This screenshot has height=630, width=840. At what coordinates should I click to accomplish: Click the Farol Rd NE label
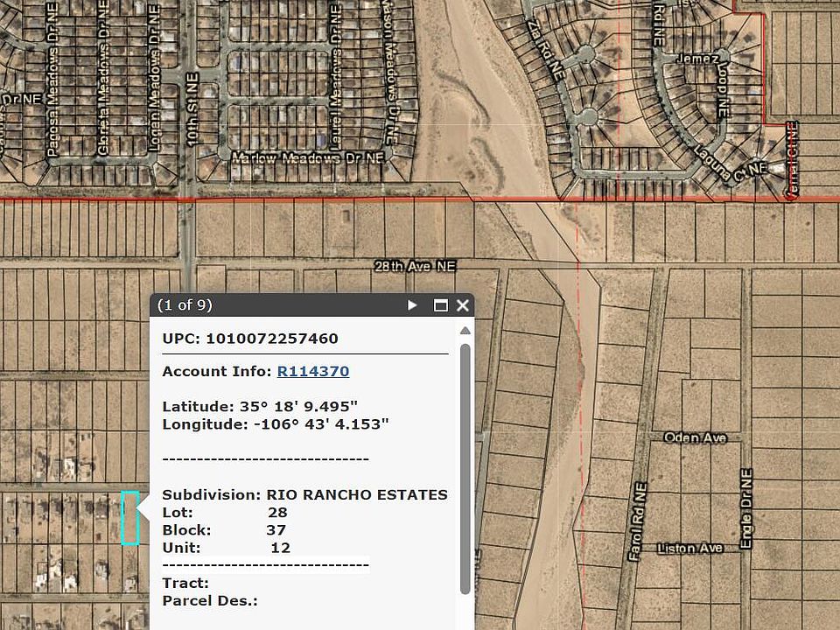pos(638,521)
